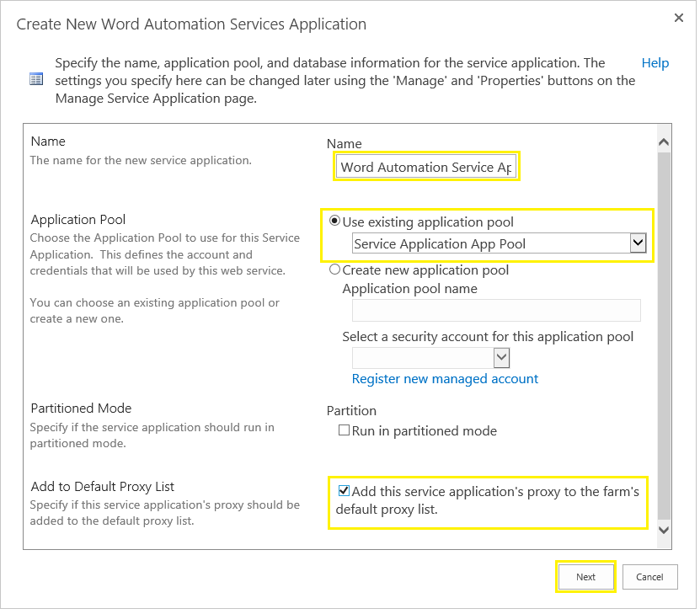The image size is (700, 614).
Task: Click 'Select a security account' label text
Action: (488, 336)
